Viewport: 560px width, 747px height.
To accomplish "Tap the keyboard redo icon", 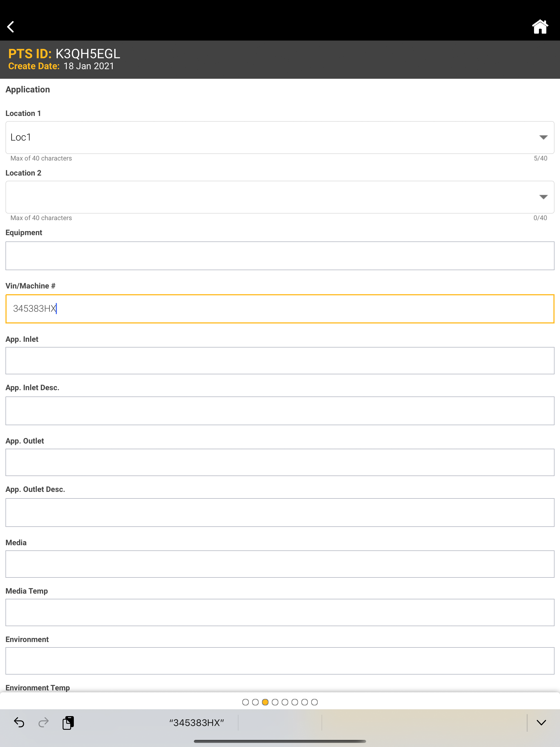I will click(x=43, y=722).
